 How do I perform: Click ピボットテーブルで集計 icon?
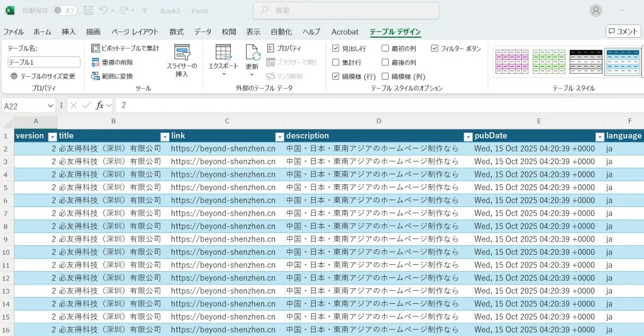[96, 48]
